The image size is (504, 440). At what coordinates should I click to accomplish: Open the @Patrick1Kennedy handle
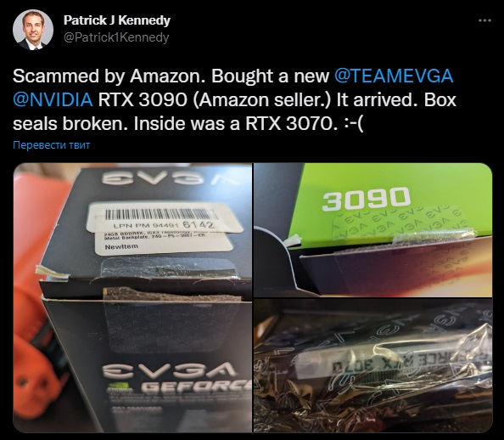[x=116, y=37]
